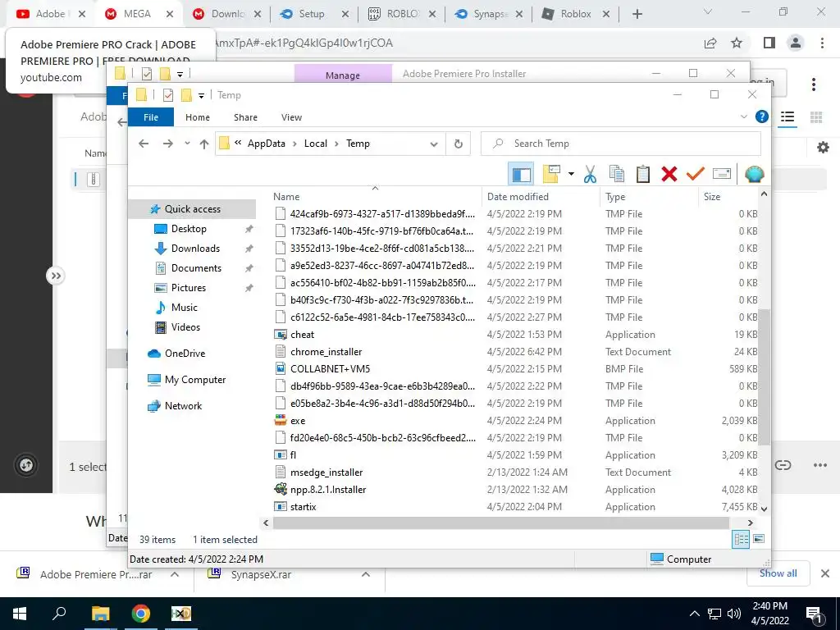Click the Cut scissors icon in toolbar
This screenshot has height=630, width=840.
click(590, 174)
